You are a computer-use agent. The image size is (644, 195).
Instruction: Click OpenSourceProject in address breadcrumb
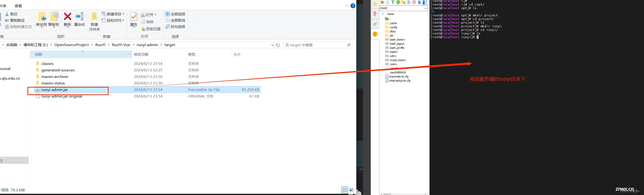72,45
